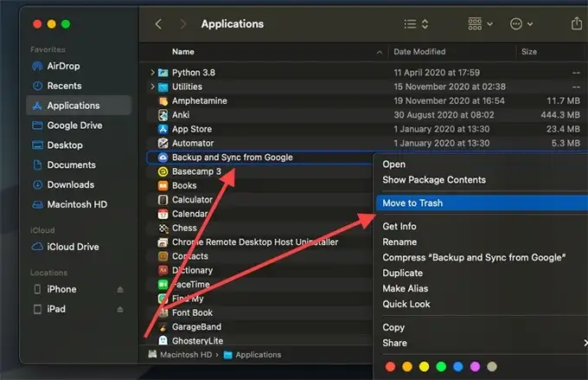Select the Font Book row
Screen dimensions: 588x380
click(x=259, y=312)
